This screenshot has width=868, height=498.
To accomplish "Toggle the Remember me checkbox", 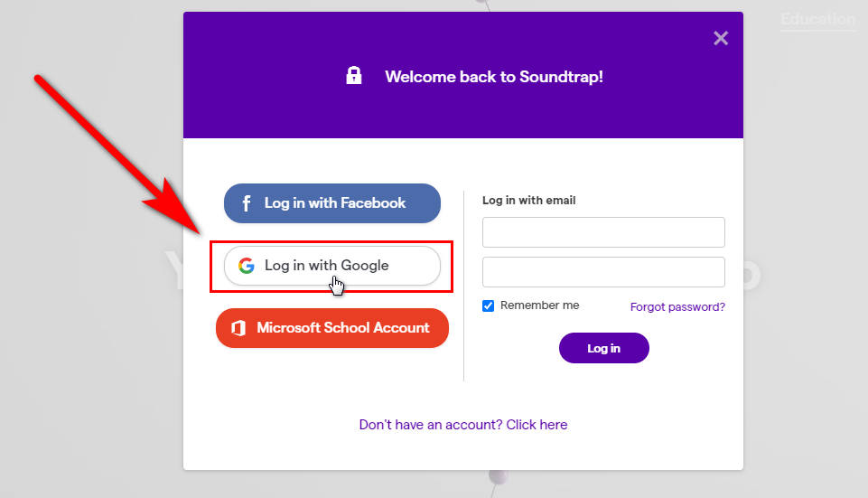I will [x=489, y=305].
